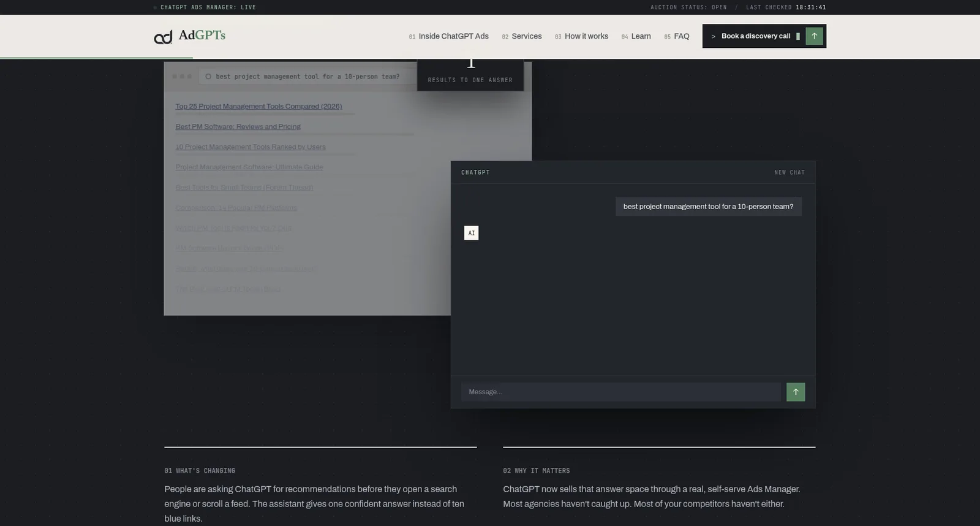Click the AdGPTs brand name text
The image size is (980, 526).
coord(202,36)
